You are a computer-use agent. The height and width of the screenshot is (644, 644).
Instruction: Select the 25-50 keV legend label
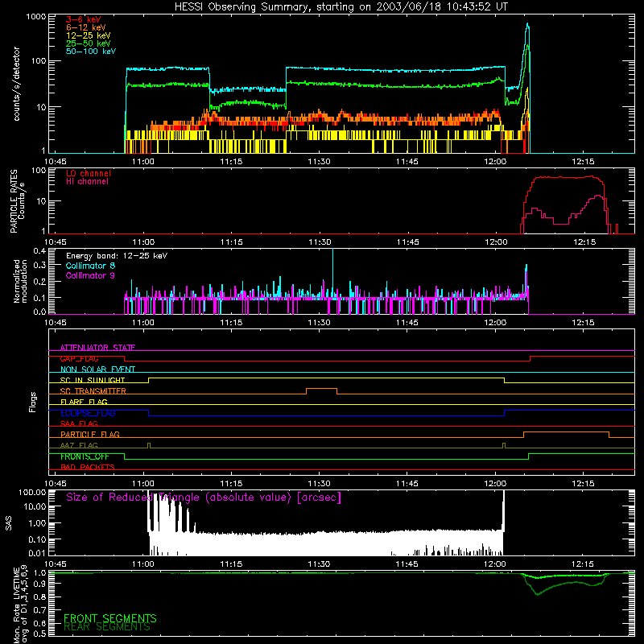(x=88, y=43)
